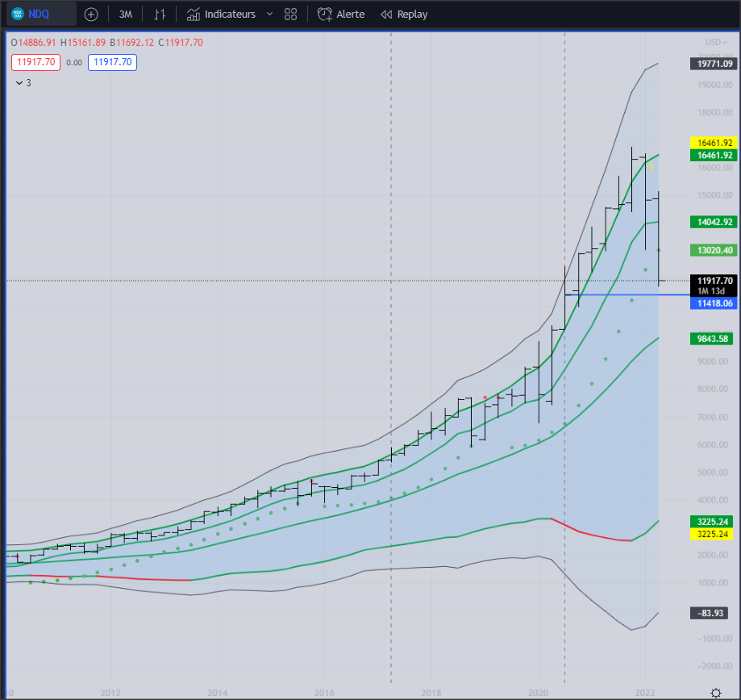Click the open value O14886.91 in legend
Screen dimensions: 741x700
[33, 43]
